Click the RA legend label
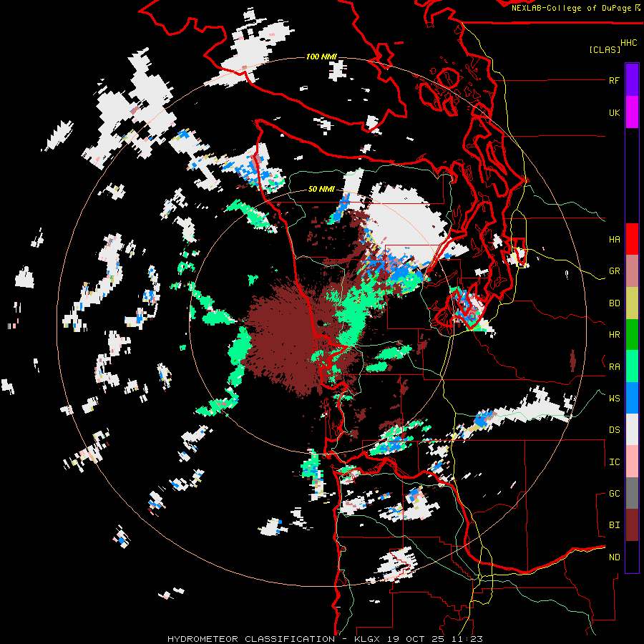 pos(614,366)
